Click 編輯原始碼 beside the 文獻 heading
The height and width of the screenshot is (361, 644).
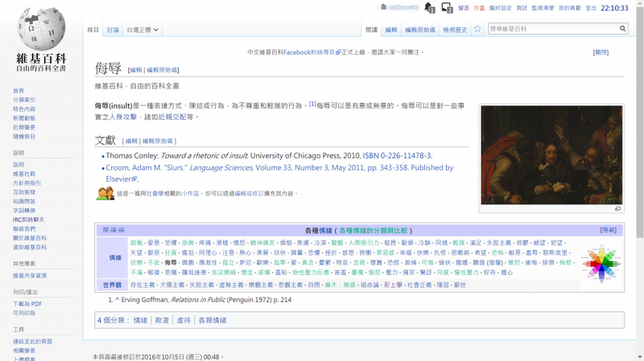coord(157,142)
